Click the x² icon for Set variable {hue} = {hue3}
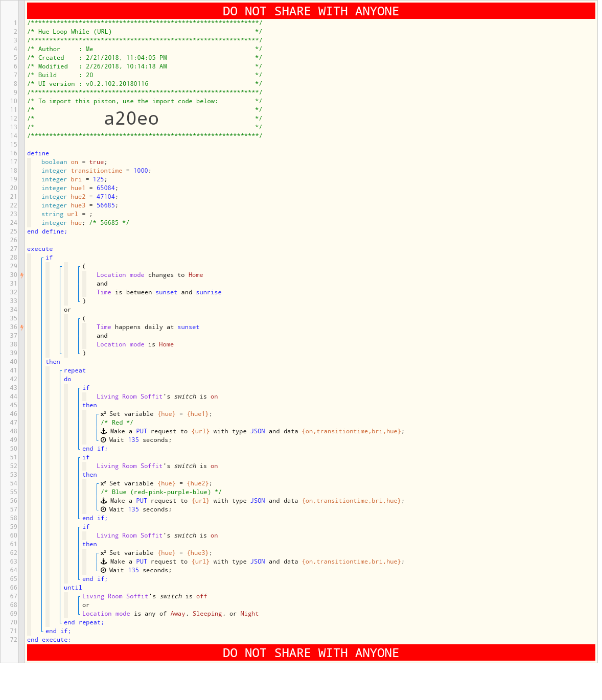Viewport: 602px width, 700px height. pyautogui.click(x=103, y=553)
